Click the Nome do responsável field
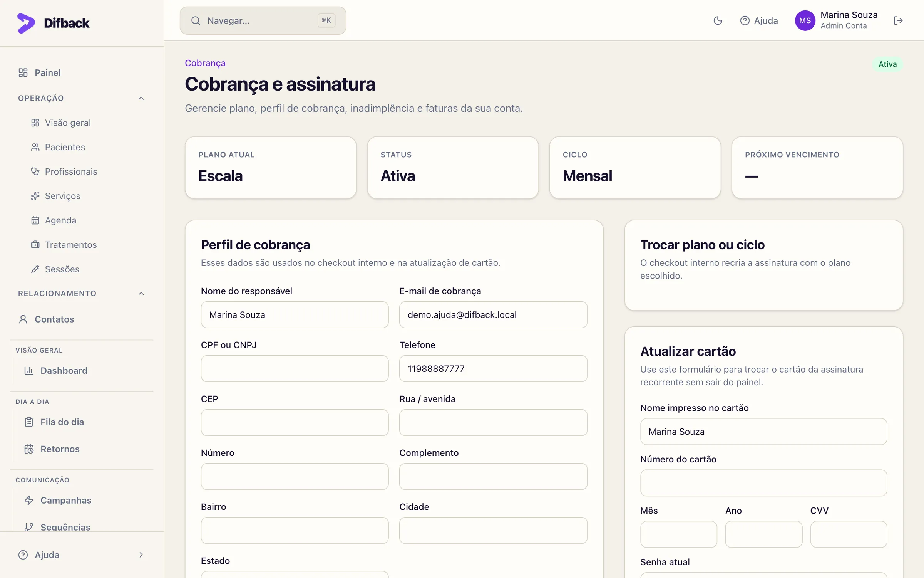Viewport: 924px width, 578px height. tap(295, 315)
